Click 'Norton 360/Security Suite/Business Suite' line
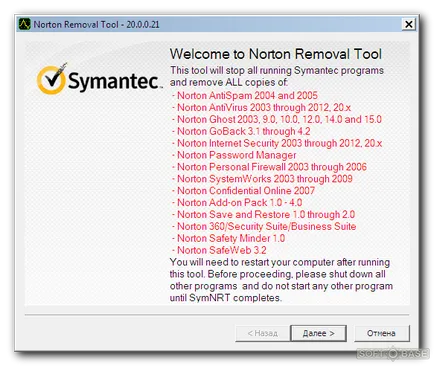Image resolution: width=434 pixels, height=366 pixels. coord(264,227)
